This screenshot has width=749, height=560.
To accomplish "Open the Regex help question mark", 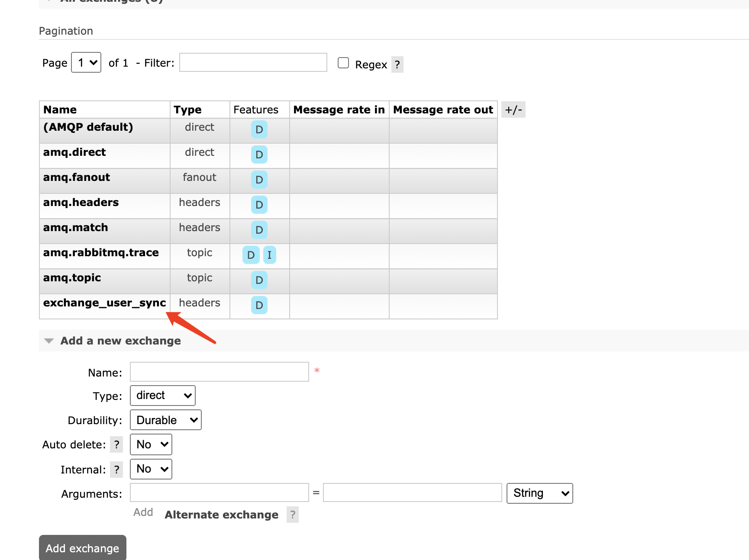I will click(397, 64).
